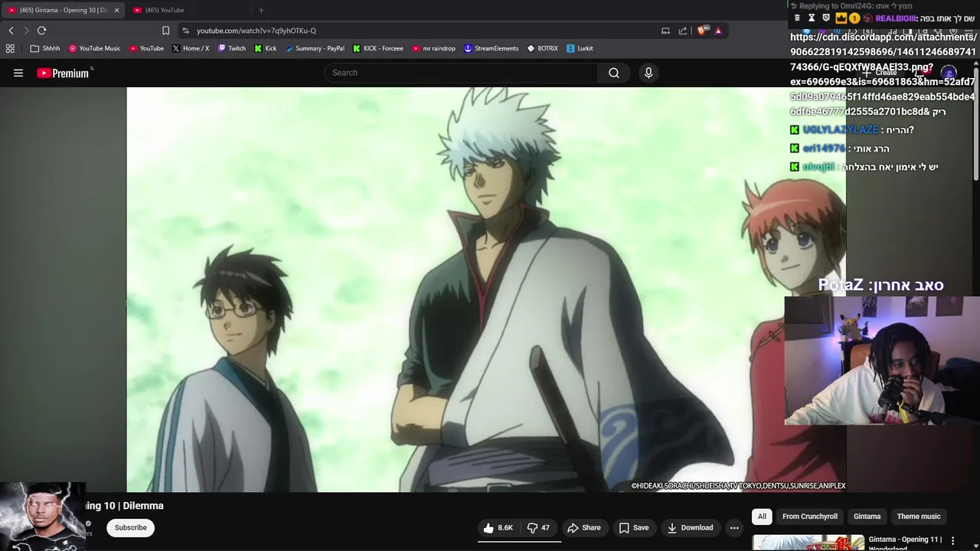Go back with browser back arrow
The height and width of the screenshot is (551, 980).
coord(11,31)
